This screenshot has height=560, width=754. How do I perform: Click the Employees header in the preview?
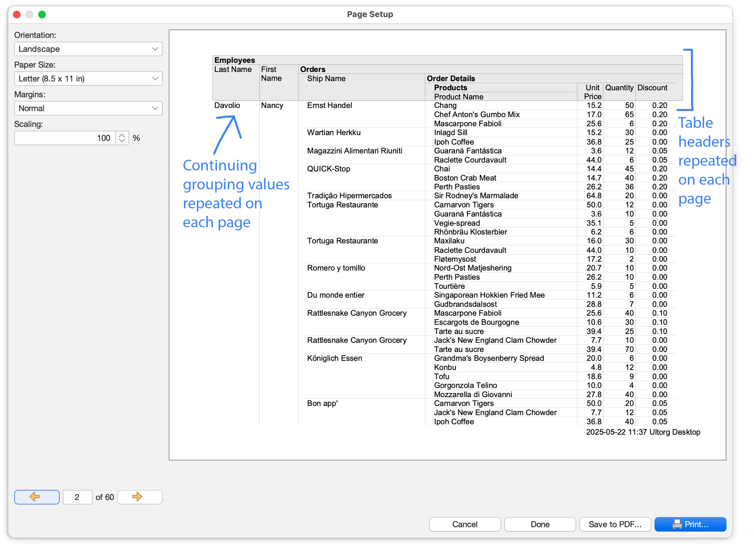[235, 60]
